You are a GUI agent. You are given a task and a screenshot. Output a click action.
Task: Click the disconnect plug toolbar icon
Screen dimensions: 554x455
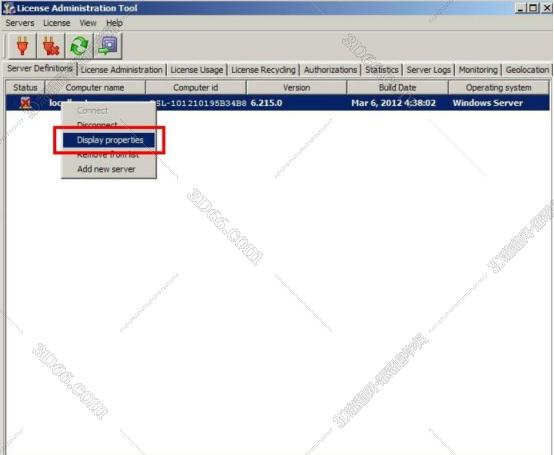51,45
